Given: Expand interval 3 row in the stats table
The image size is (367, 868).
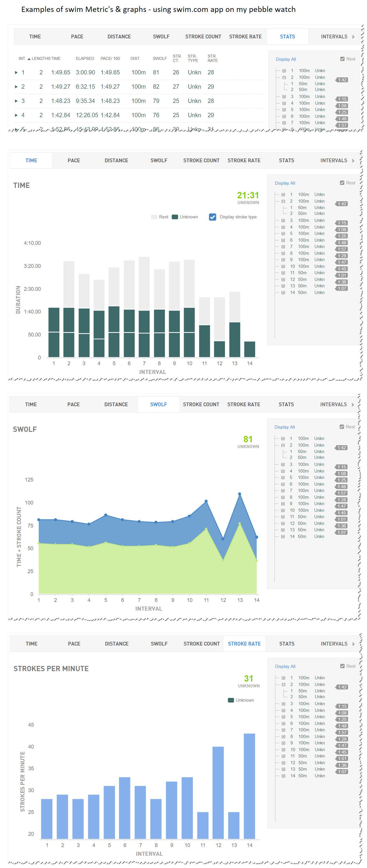Looking at the screenshot, I should [16, 101].
